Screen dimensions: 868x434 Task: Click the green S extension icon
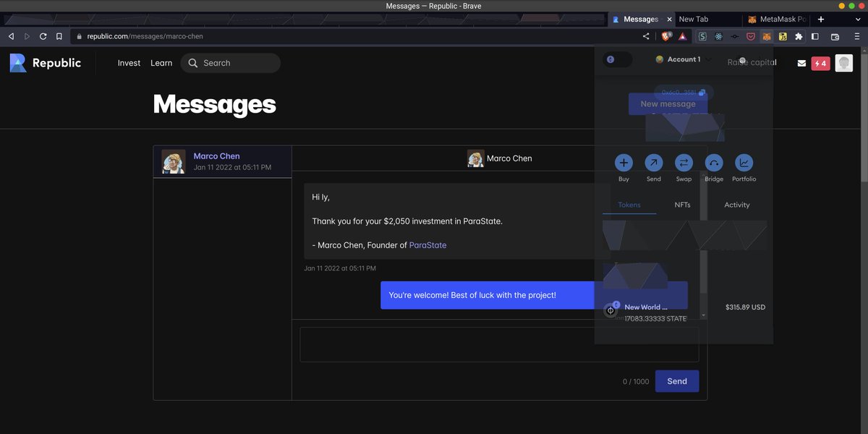click(x=703, y=36)
